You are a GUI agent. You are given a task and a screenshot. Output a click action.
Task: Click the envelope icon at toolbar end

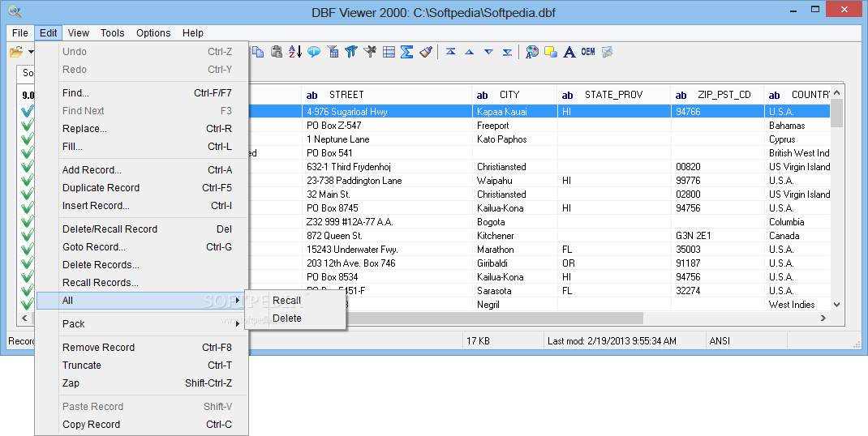(608, 51)
